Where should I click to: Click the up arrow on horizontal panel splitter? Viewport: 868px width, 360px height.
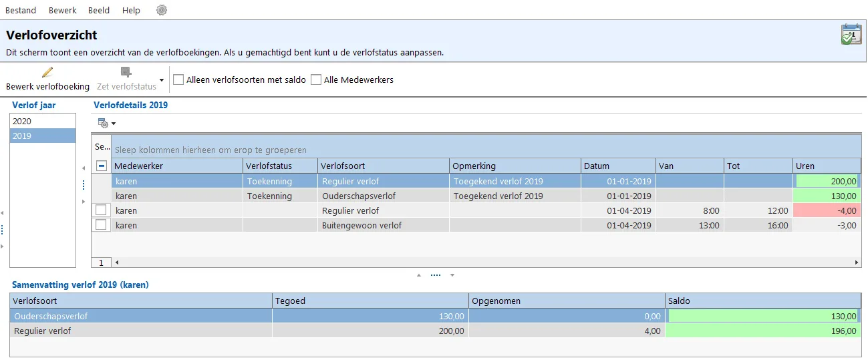click(419, 275)
